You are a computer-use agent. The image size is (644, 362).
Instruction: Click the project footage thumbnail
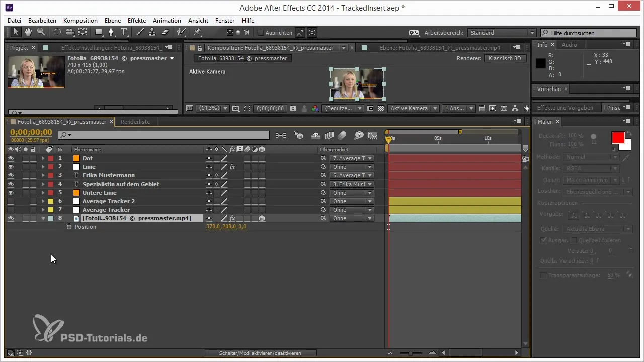point(36,71)
